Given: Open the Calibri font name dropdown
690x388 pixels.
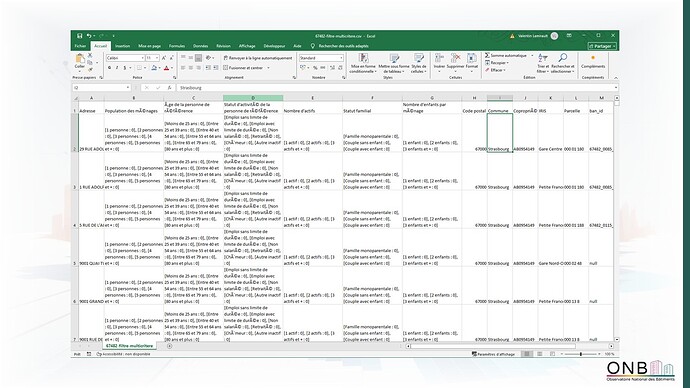Looking at the screenshot, I should point(143,58).
